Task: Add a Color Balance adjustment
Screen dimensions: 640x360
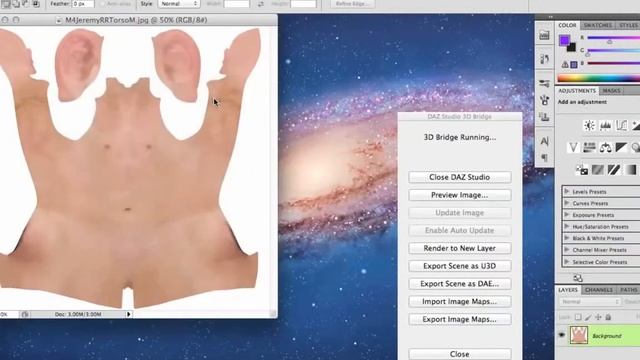Action: coord(605,147)
